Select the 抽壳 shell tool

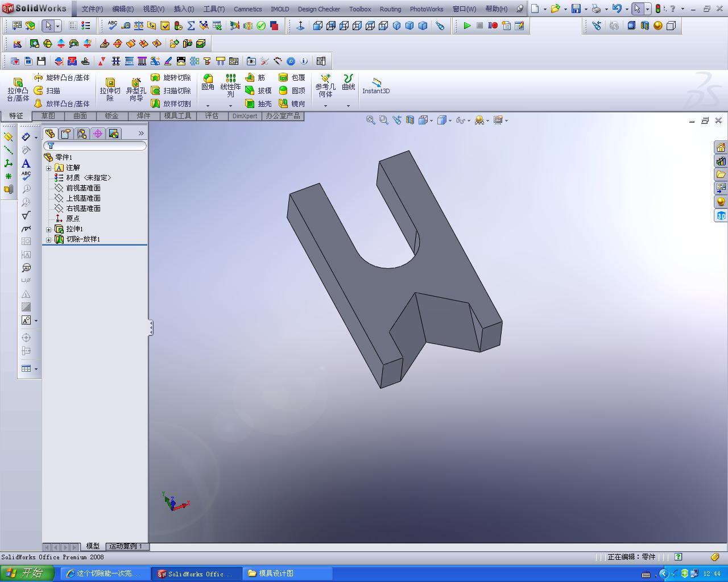258,103
